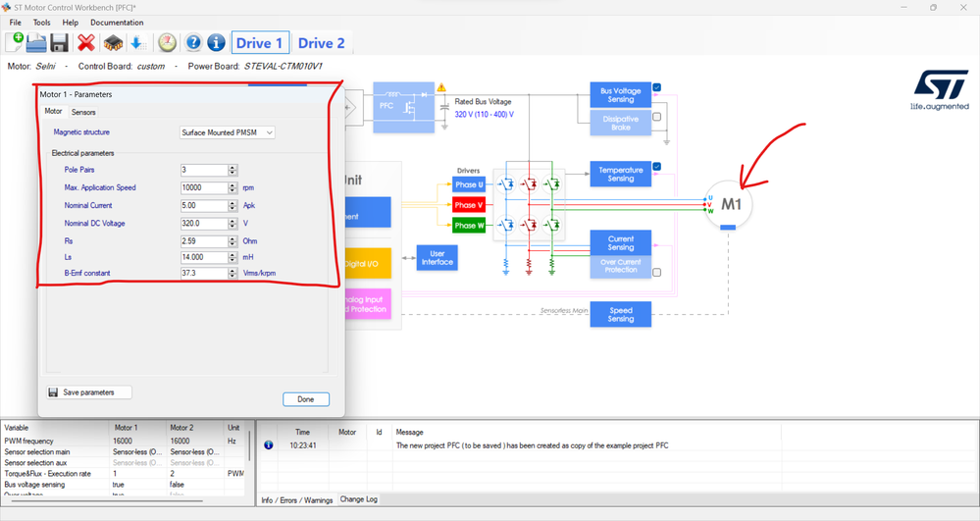Click the vertical scrollbar of variables table
This screenshot has height=521, width=980.
pos(250,445)
